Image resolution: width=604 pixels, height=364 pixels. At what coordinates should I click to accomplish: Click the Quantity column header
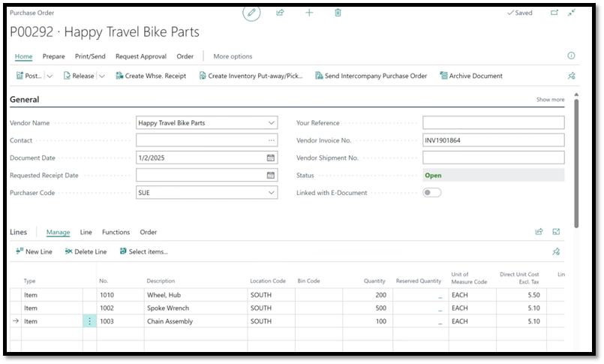click(374, 281)
